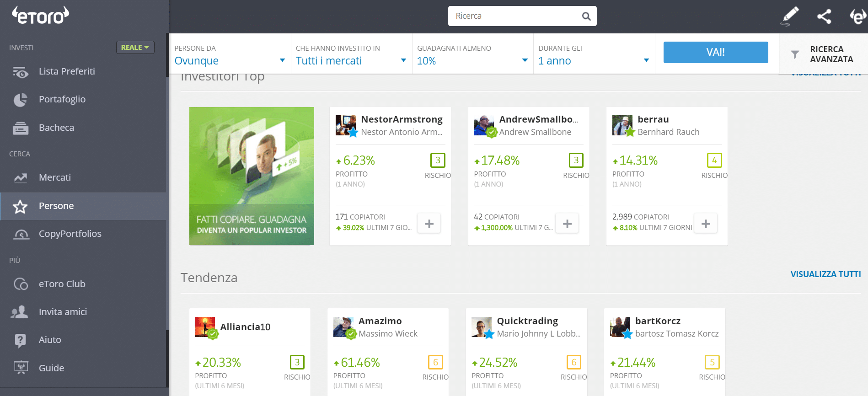This screenshot has width=868, height=396.
Task: Go to CopyPortfolios menu item
Action: [70, 234]
